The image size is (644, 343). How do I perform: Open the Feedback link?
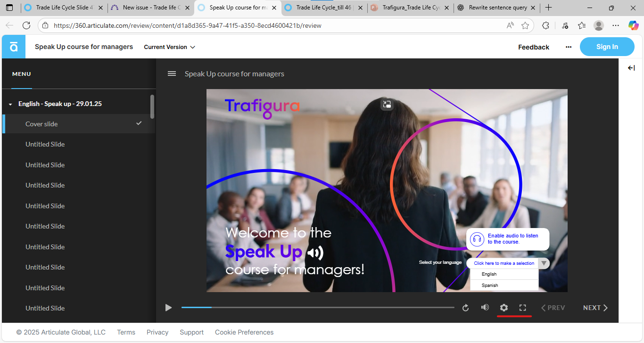(x=534, y=47)
